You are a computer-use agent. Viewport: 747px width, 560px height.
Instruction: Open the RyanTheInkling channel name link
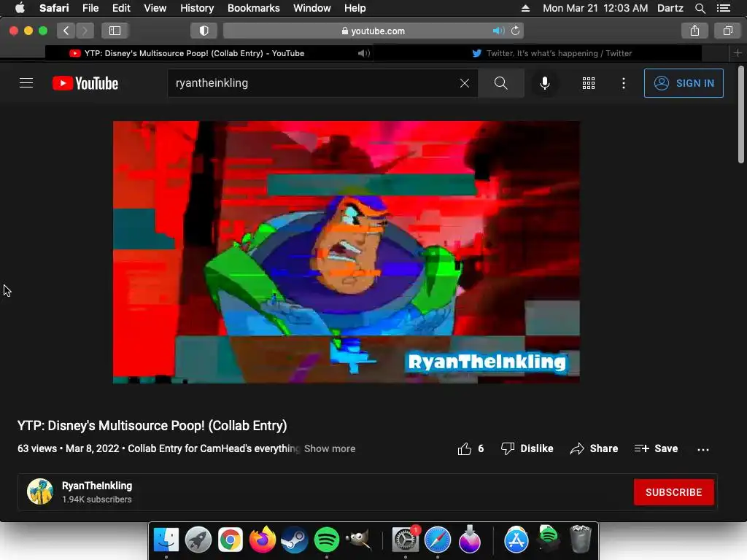pyautogui.click(x=97, y=486)
